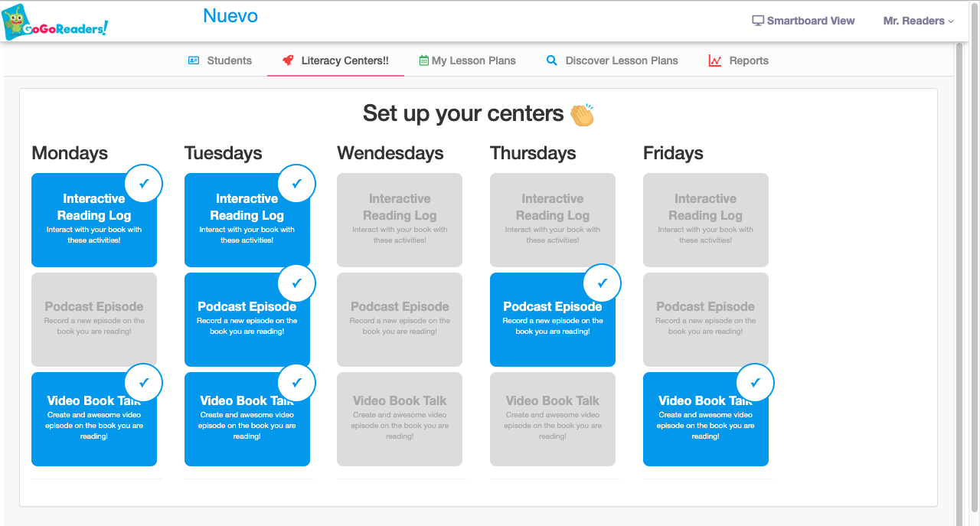Click the checkmark badge on Tuesday's Interactive Reading Log
Viewport: 980px width, 526px height.
(x=296, y=183)
